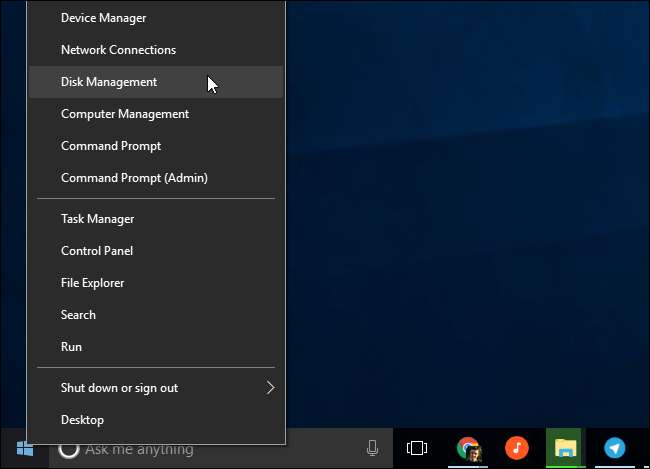The height and width of the screenshot is (469, 650).
Task: Select Network Connections menu entry
Action: tap(156, 50)
